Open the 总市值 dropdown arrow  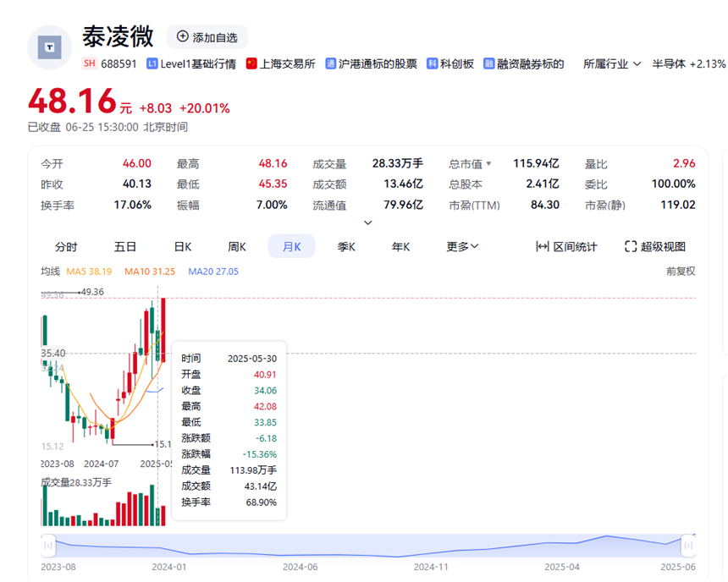click(x=488, y=164)
